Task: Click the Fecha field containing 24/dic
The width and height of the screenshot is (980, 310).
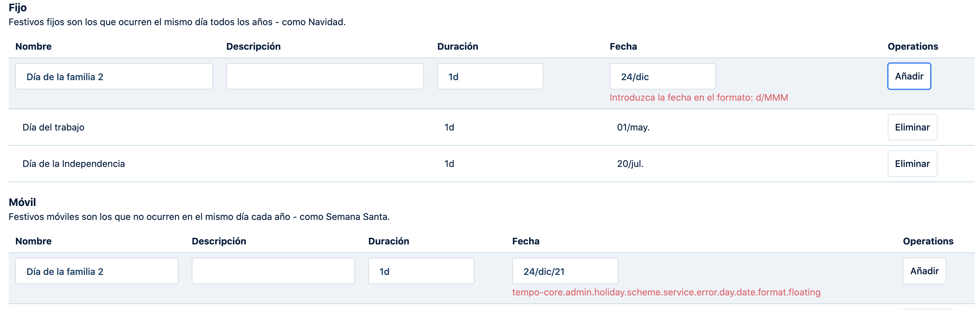Action: tap(662, 77)
